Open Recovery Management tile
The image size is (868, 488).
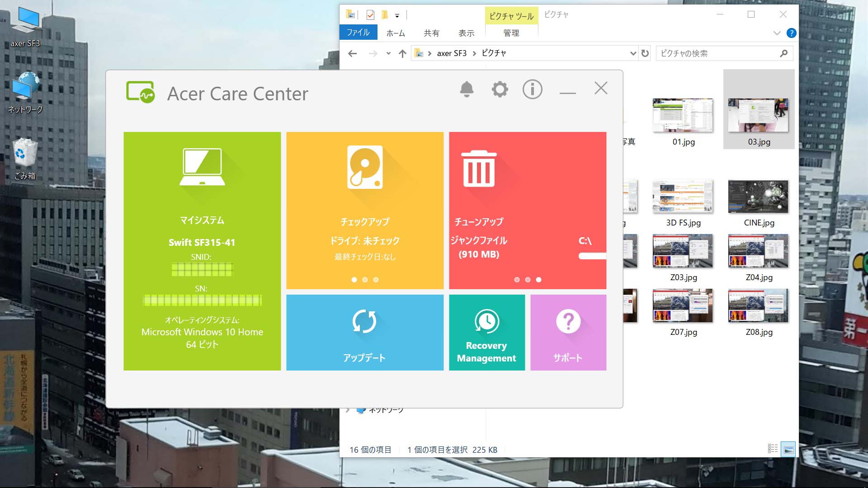487,333
